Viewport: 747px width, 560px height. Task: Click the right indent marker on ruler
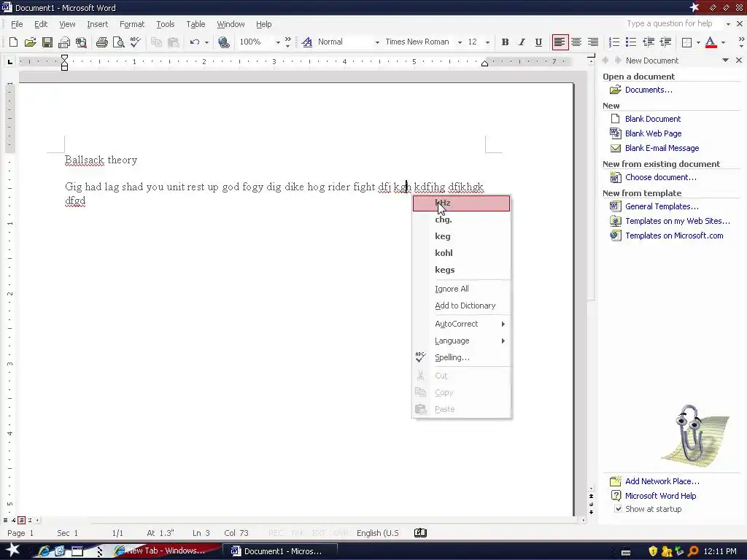[484, 64]
